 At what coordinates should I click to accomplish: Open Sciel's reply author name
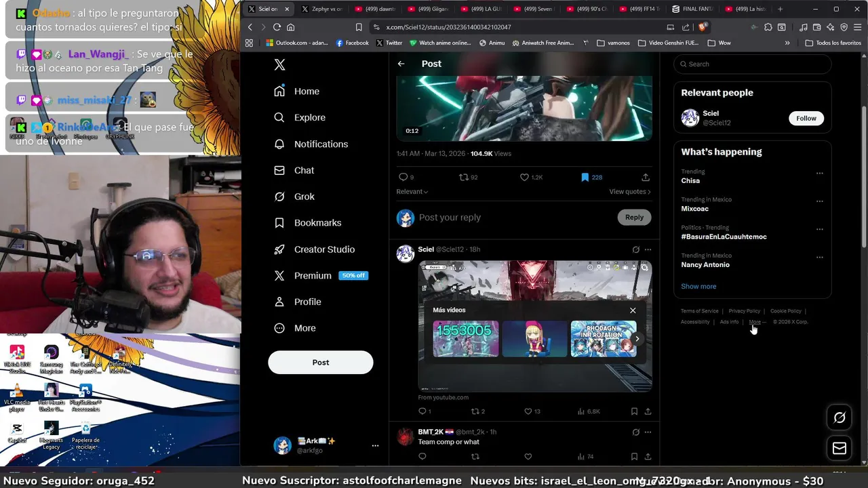point(426,249)
